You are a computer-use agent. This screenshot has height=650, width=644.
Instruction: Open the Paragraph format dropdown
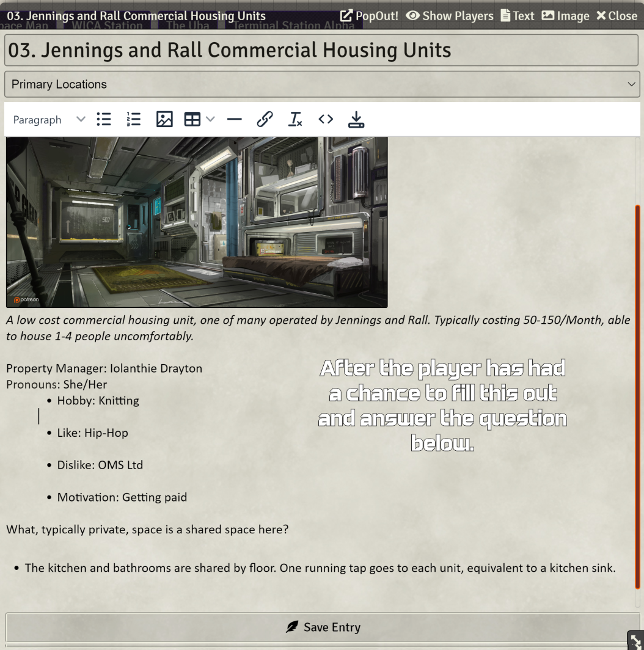pos(49,120)
